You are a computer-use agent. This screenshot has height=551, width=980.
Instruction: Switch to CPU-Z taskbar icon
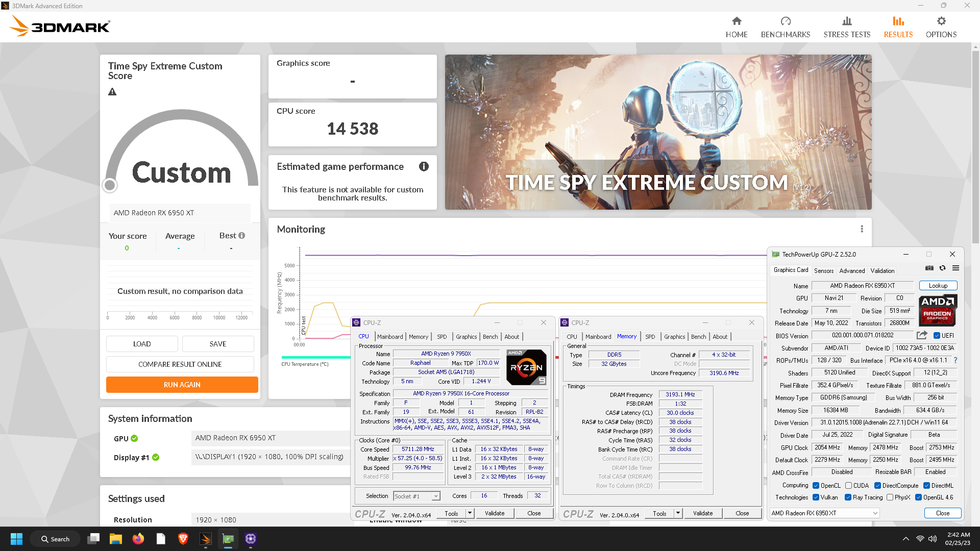coord(251,539)
